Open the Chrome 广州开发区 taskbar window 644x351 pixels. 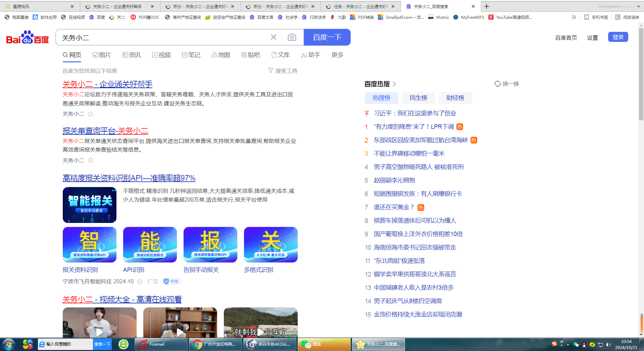(x=215, y=344)
